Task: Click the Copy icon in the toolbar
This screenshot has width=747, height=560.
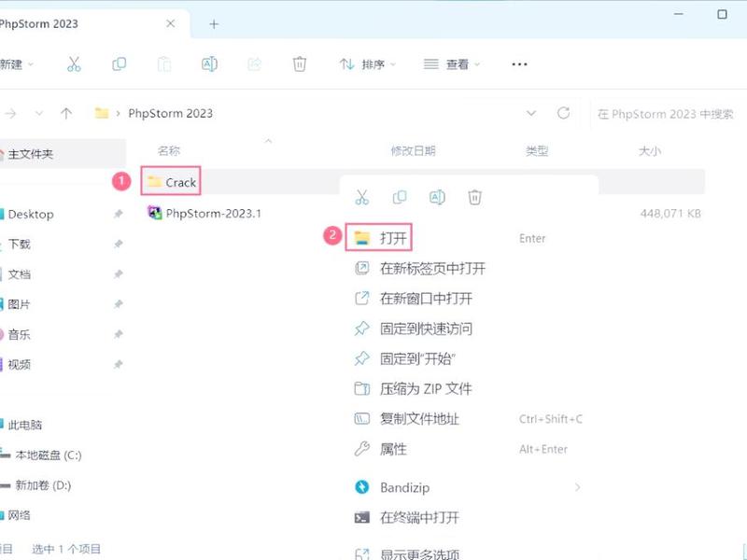Action: [x=119, y=63]
